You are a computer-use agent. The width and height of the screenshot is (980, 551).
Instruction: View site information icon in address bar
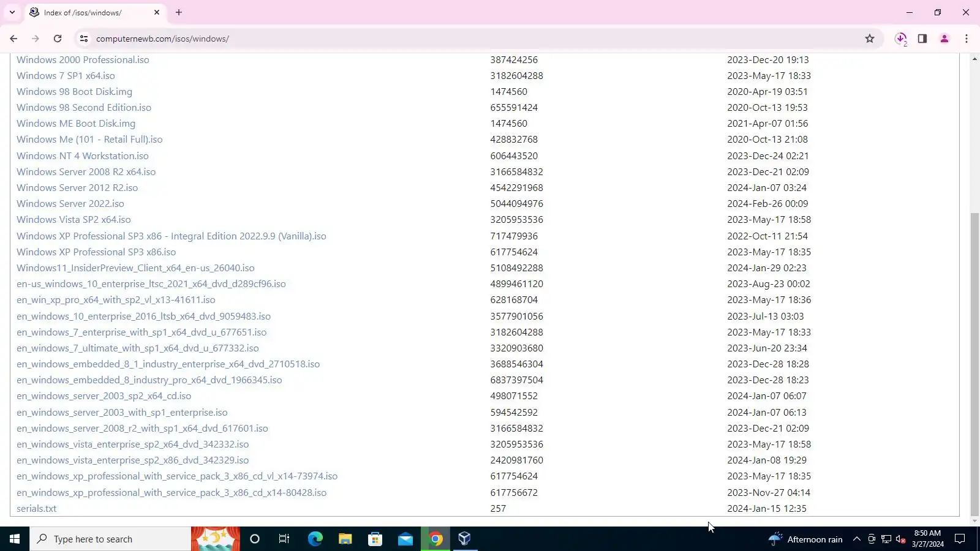click(84, 39)
